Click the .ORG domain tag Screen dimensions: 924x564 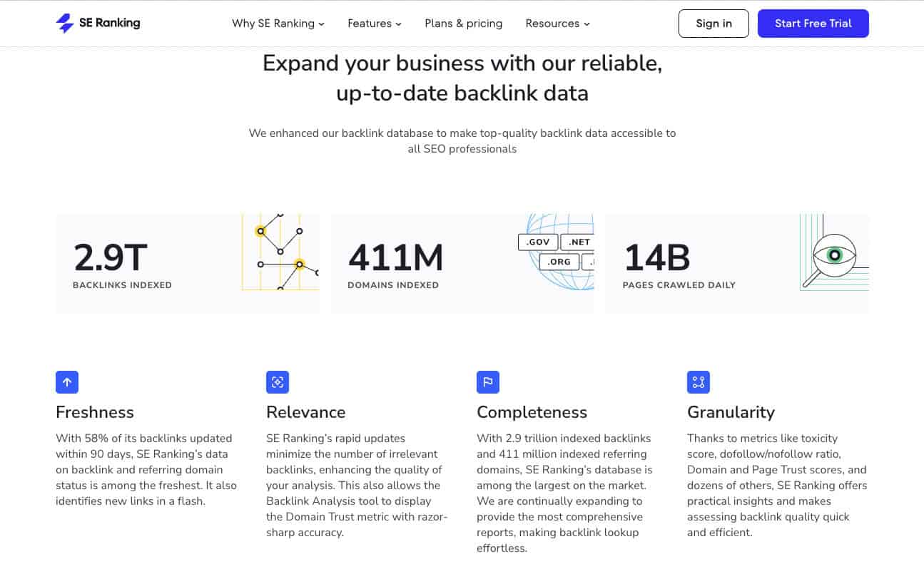559,262
